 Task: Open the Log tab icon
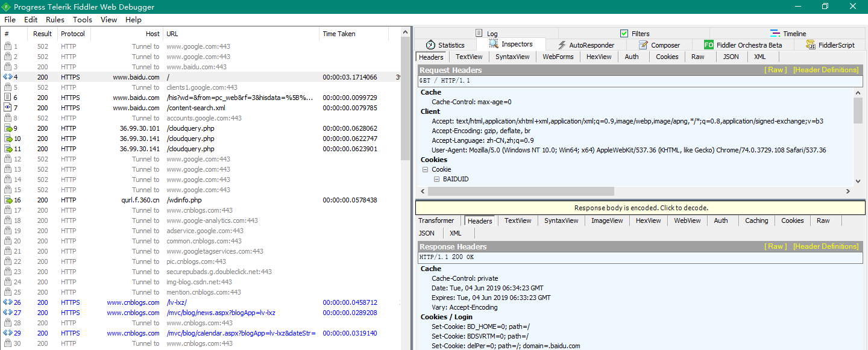[x=479, y=34]
